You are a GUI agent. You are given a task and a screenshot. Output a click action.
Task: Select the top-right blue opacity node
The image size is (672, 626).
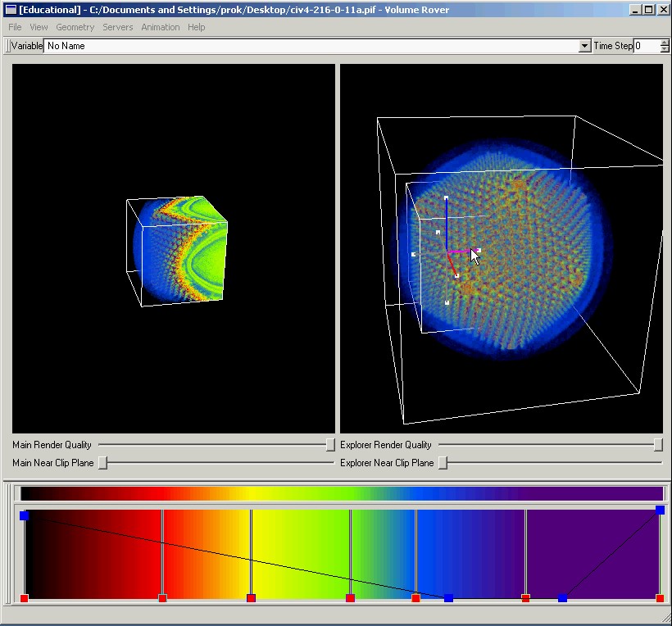[x=660, y=510]
